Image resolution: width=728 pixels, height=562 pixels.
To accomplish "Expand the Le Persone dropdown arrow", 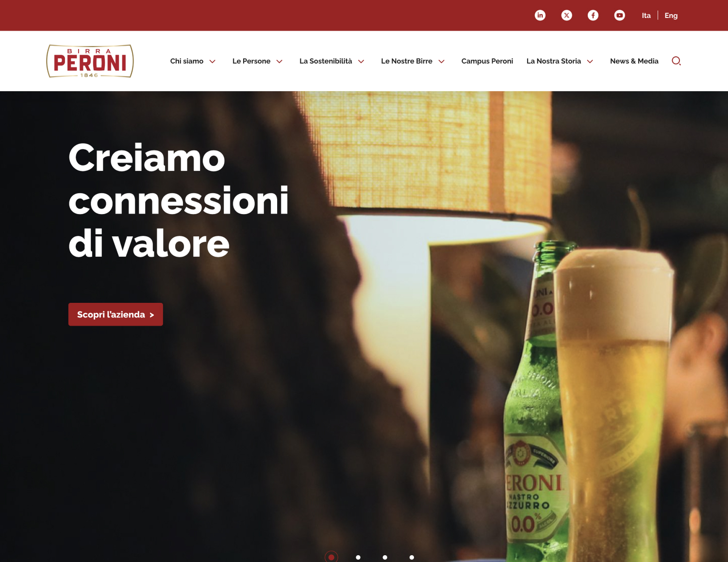I will click(279, 61).
